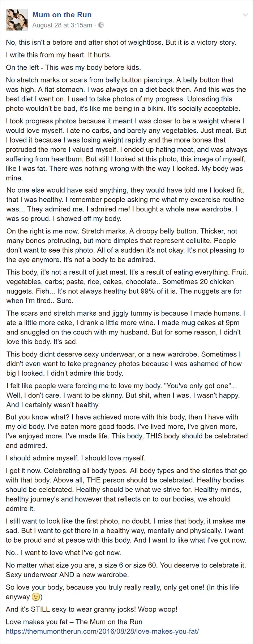Click the paragraph starting 'But you know what?'
The width and height of the screenshot is (253, 644).
126,431
